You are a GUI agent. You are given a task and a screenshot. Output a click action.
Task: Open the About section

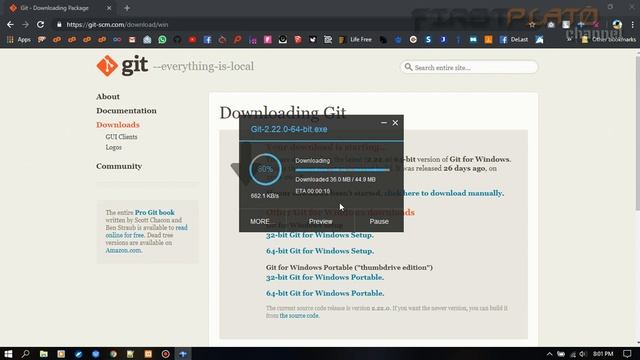(x=108, y=97)
